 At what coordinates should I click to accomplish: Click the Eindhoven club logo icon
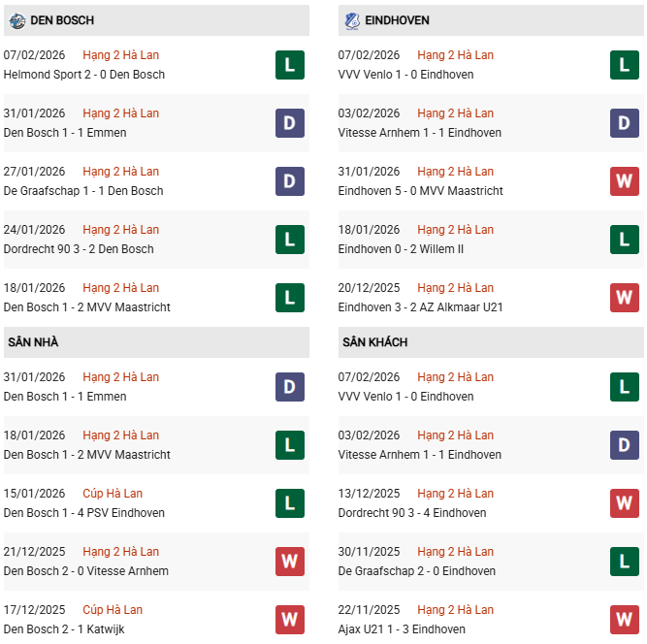click(351, 20)
